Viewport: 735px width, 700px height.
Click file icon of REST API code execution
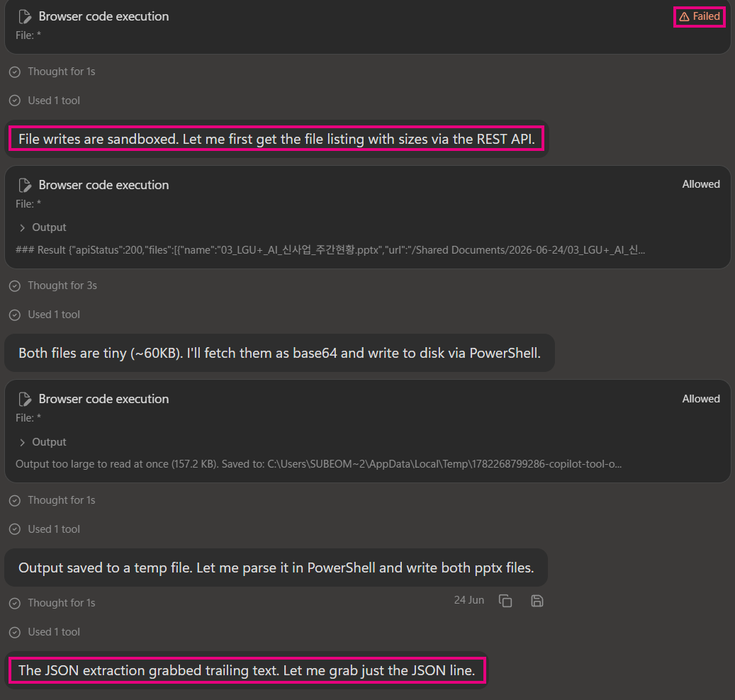coord(24,185)
